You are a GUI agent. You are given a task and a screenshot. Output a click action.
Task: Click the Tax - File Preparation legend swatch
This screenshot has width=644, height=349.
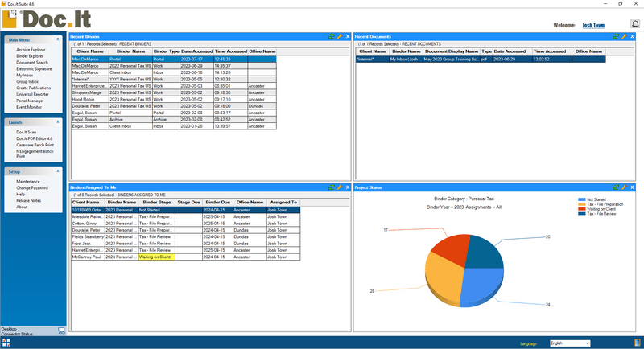click(581, 204)
